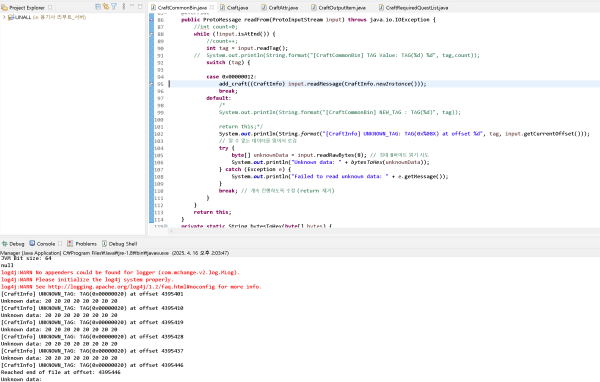
Task: Click 'log4j:WARN No appenders' console line
Action: tap(120, 273)
